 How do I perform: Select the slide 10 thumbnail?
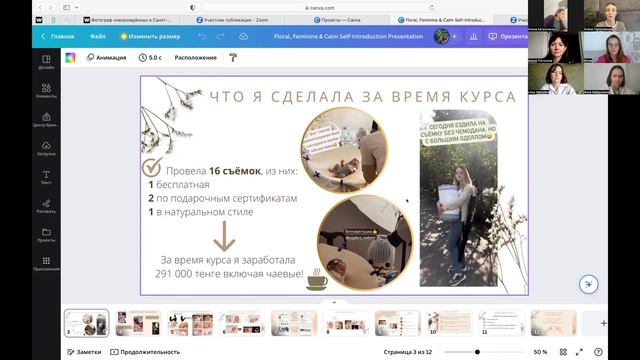coord(449,323)
